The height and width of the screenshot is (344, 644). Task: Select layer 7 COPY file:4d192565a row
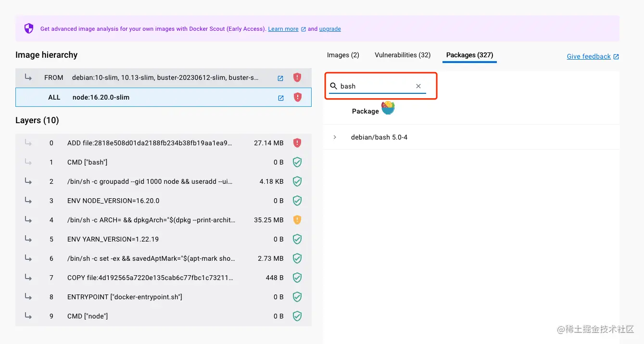pyautogui.click(x=164, y=278)
